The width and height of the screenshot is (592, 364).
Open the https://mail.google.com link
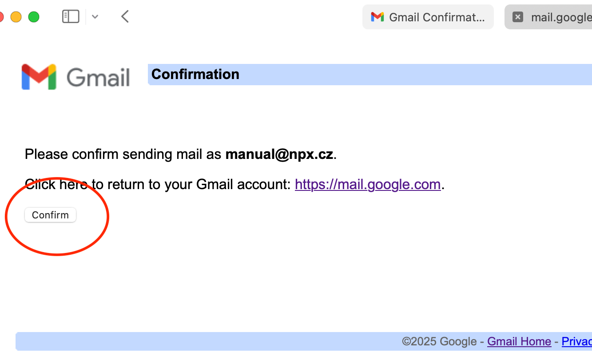[367, 184]
